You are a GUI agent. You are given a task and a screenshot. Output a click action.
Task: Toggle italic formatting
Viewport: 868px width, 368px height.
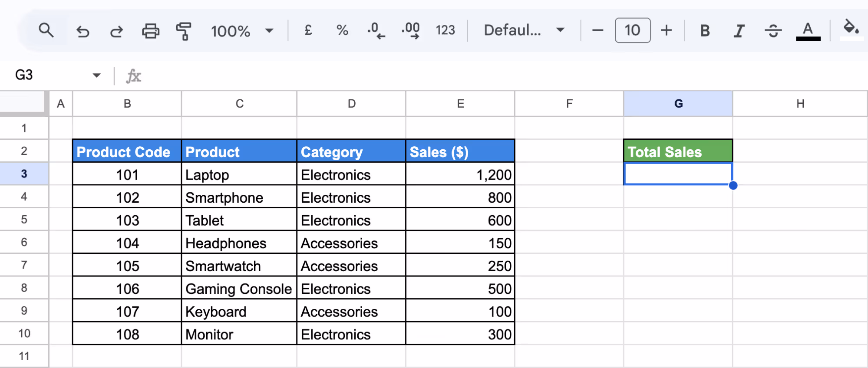(x=739, y=30)
